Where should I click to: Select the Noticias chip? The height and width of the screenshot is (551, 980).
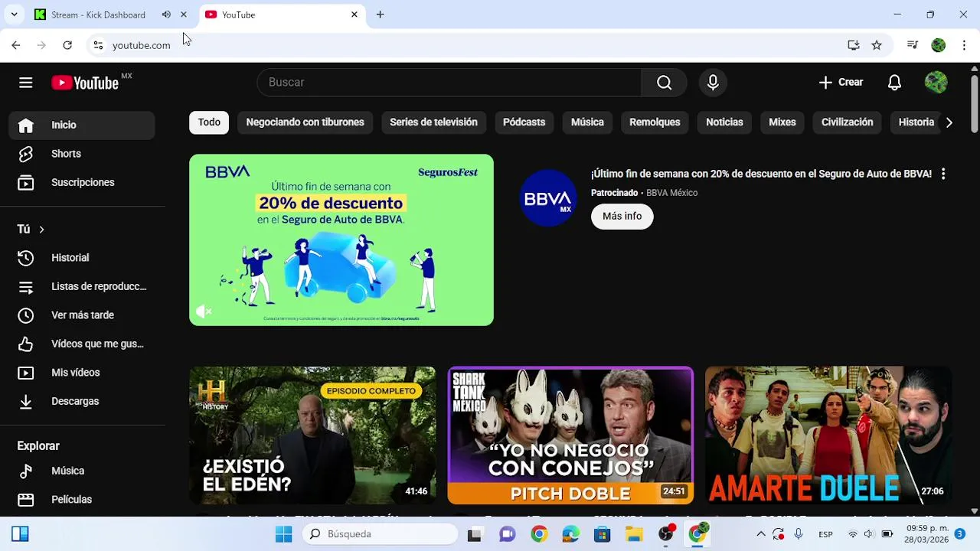(724, 122)
